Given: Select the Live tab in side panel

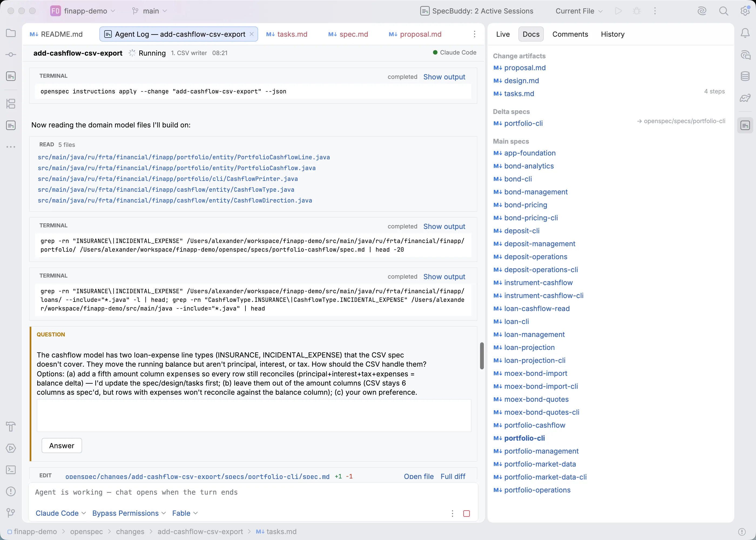Looking at the screenshot, I should [x=503, y=34].
